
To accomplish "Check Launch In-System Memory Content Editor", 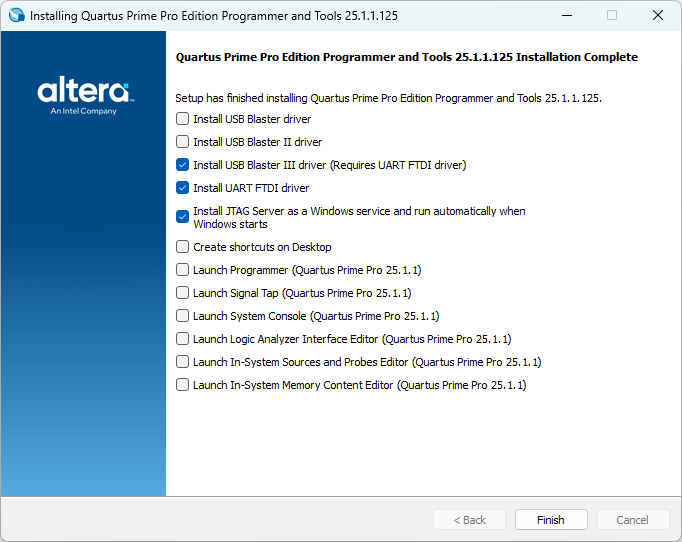I will [x=182, y=385].
